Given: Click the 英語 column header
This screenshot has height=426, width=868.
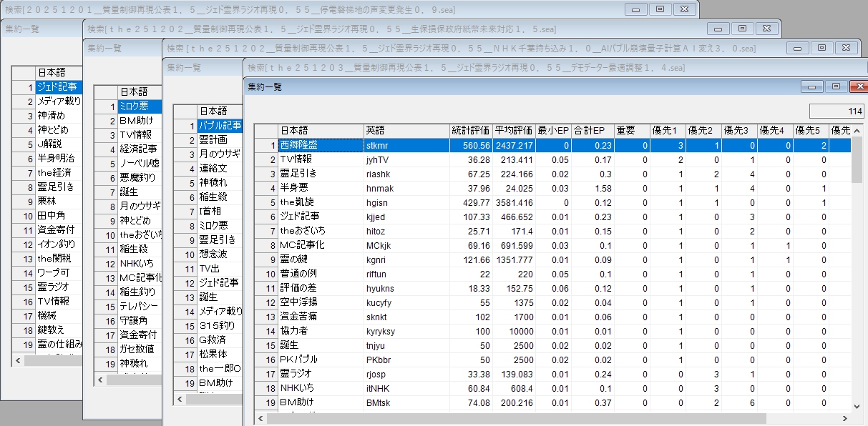Looking at the screenshot, I should pos(406,131).
